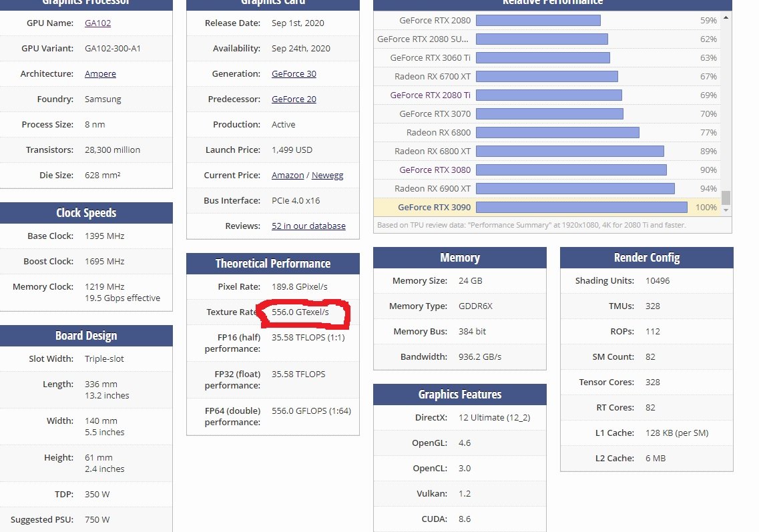Screen dimensions: 759x532
Task: Click the Board Design section header
Action: [86, 336]
